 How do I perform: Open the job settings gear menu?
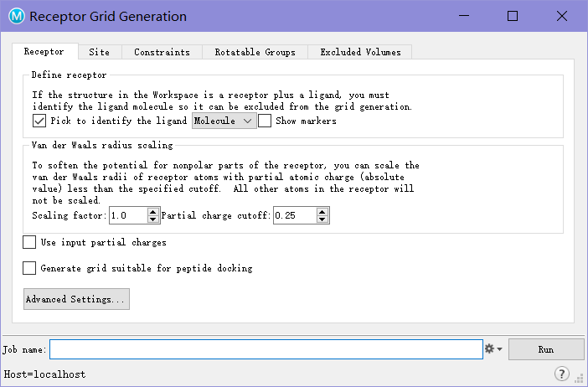pos(493,349)
